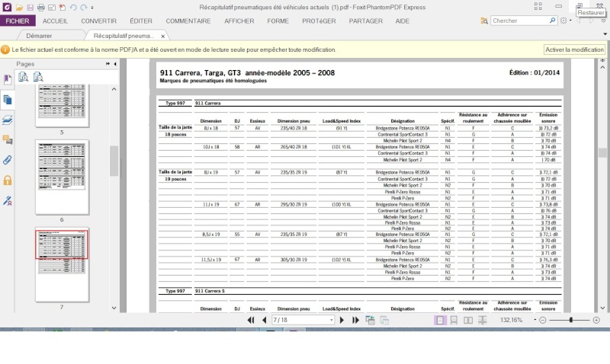Open the Layers panel icon in sidebar
This screenshot has width=610, height=364.
(x=8, y=120)
